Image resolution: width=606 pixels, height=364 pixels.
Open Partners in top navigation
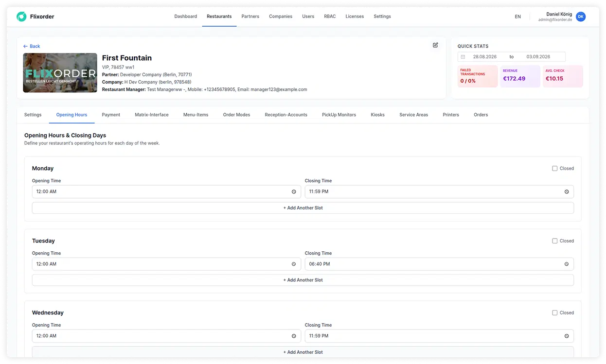click(250, 17)
